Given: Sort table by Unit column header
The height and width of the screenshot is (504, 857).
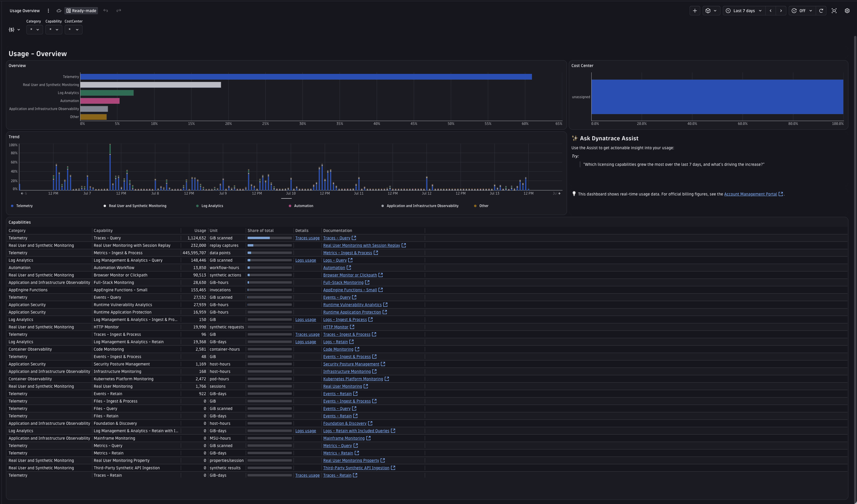Looking at the screenshot, I should [x=213, y=230].
